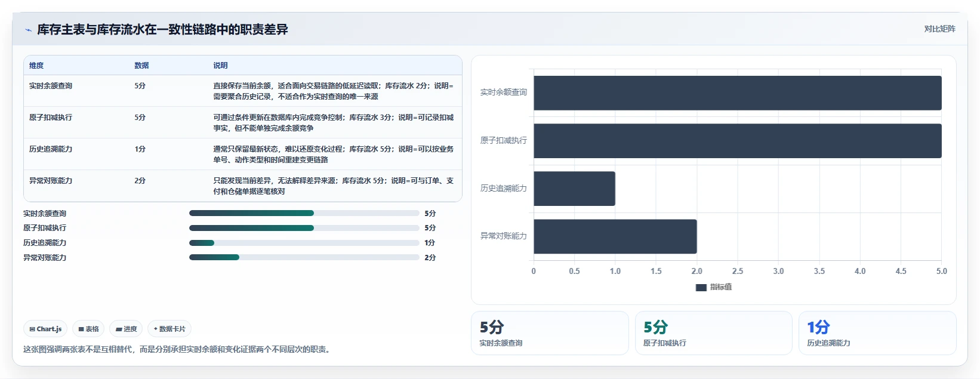Click the 5分 实时余额查询 data card
This screenshot has height=379, width=980.
point(550,333)
